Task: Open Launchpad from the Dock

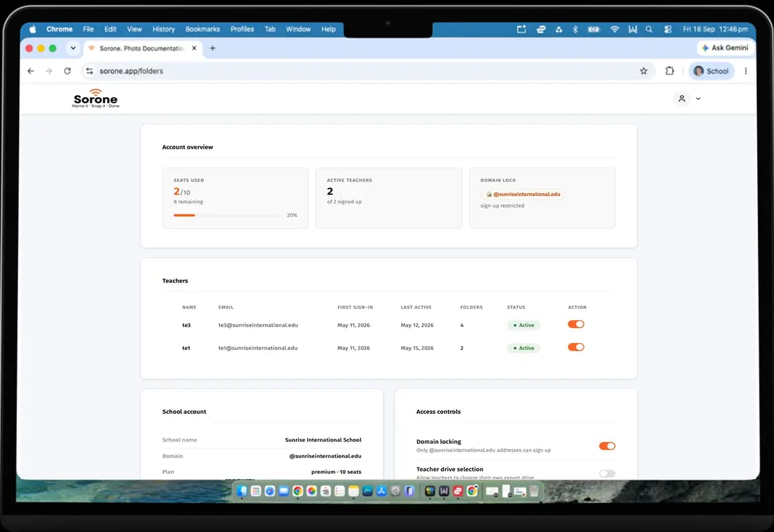Action: pyautogui.click(x=255, y=491)
